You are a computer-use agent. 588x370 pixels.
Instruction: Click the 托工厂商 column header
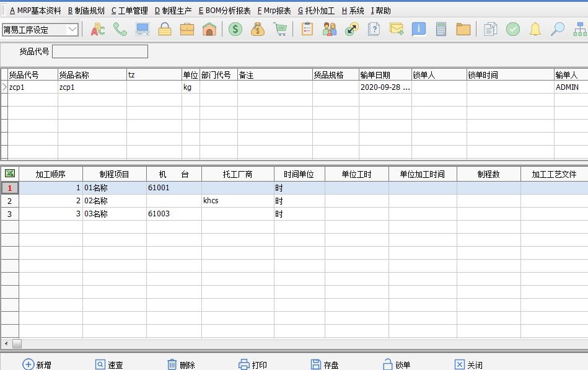point(238,174)
